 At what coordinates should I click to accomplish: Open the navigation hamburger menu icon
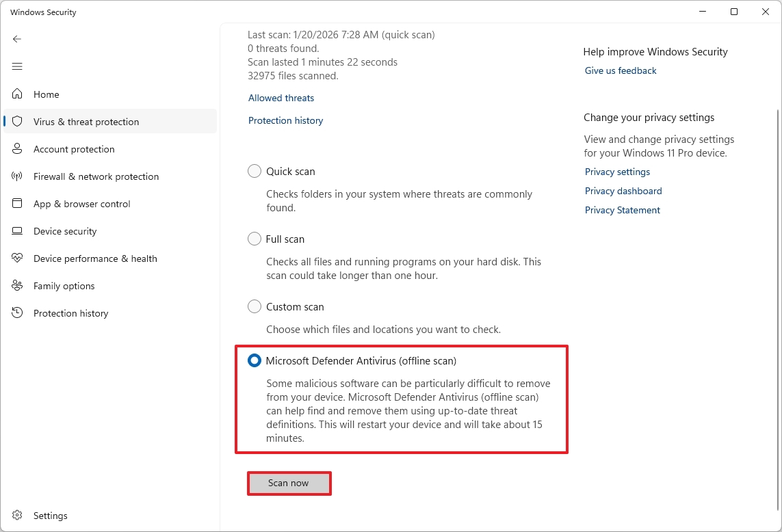click(17, 66)
